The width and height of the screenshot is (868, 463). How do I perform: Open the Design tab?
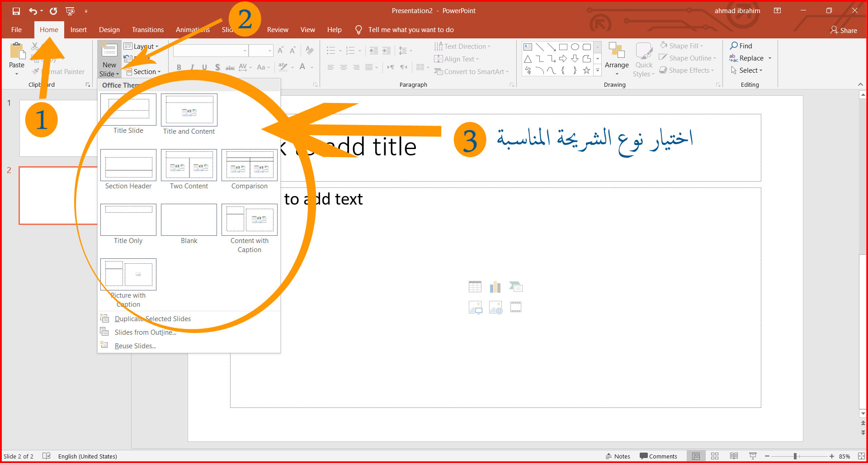click(x=109, y=29)
